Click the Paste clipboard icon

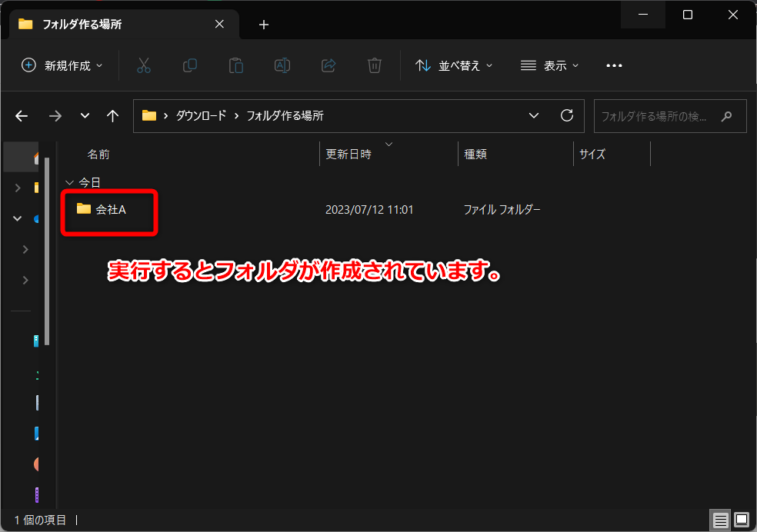click(235, 65)
